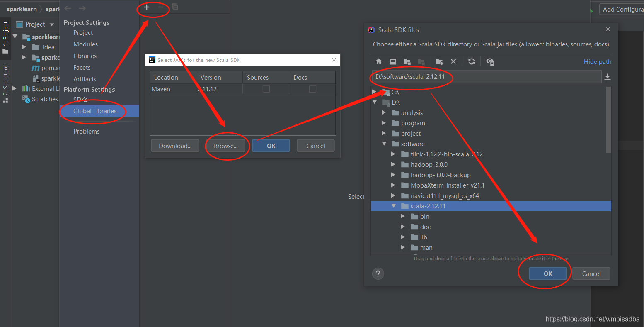
Task: Click the Hide path link
Action: pos(598,62)
